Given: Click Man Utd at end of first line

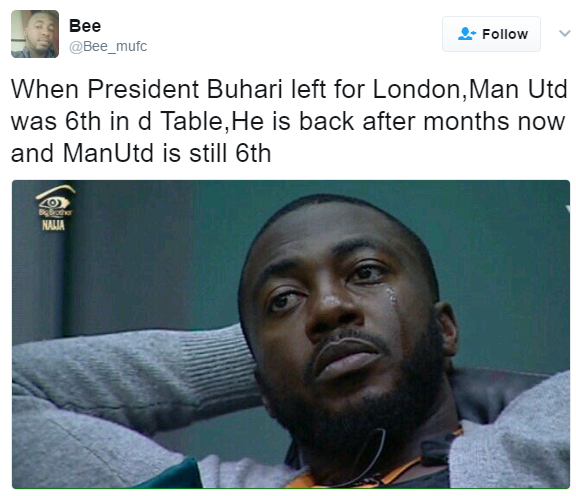Looking at the screenshot, I should pyautogui.click(x=519, y=89).
